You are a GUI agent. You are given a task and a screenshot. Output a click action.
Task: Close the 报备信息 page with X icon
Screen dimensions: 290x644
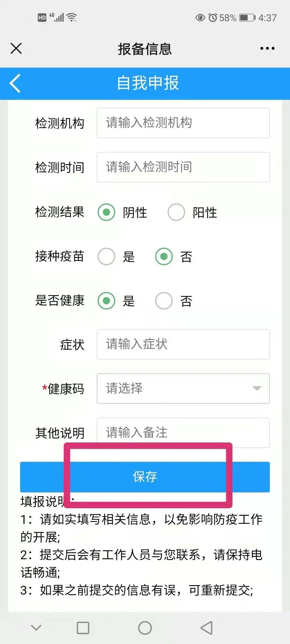(x=16, y=48)
